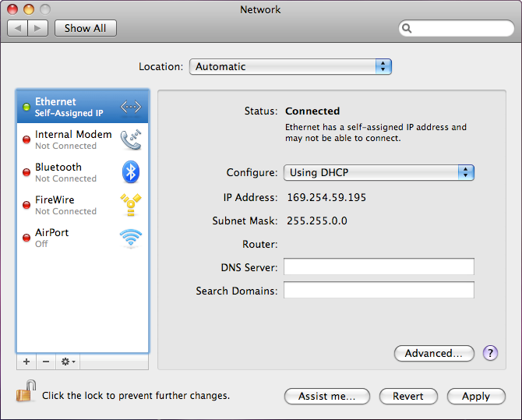Expand the Configure Using DHCP dropdown
The width and height of the screenshot is (522, 420).
click(379, 172)
